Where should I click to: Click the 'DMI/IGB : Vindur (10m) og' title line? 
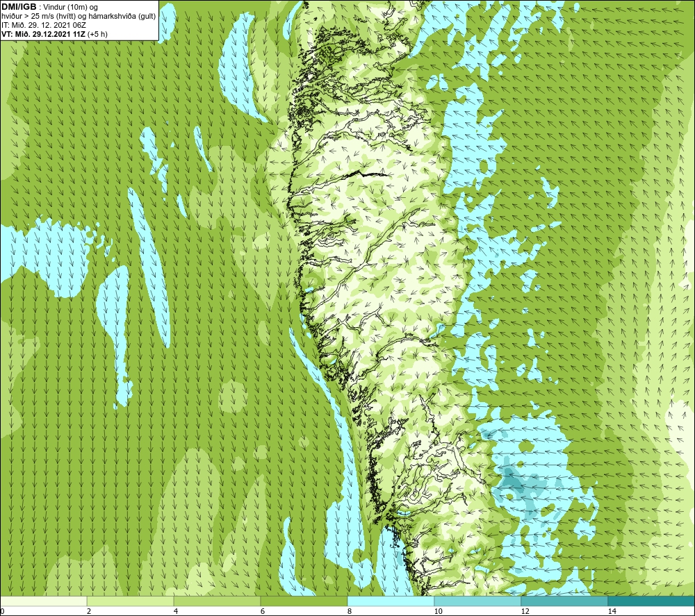point(49,7)
